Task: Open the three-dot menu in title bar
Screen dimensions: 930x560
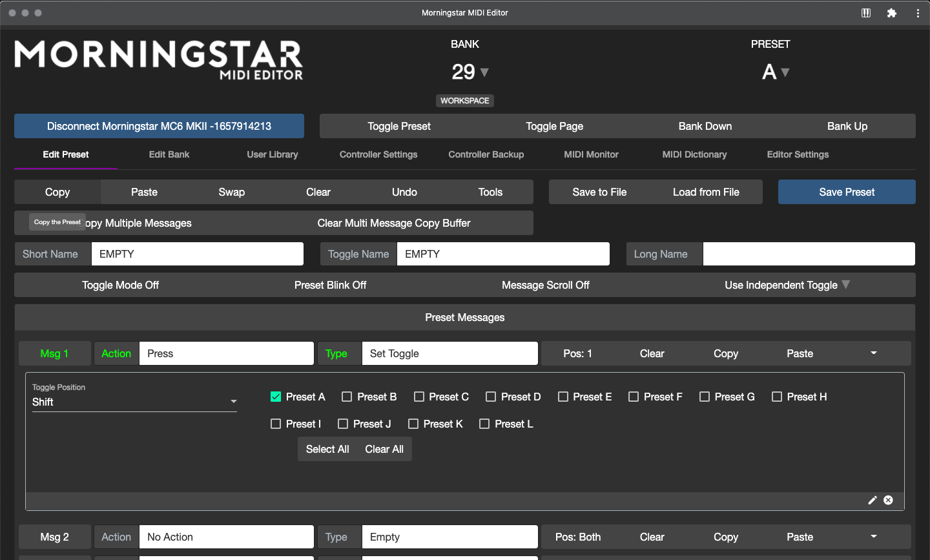Action: point(918,13)
